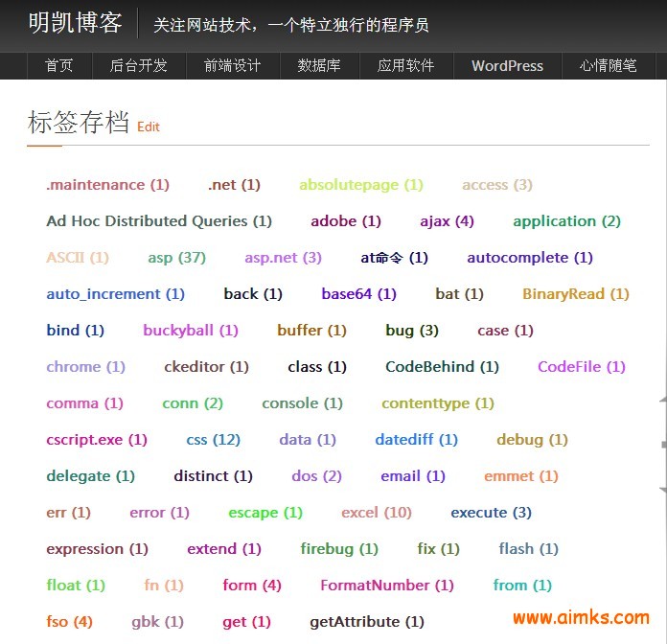The width and height of the screenshot is (667, 644).
Task: Click the cscript.exe (1) tag
Action: coord(97,440)
